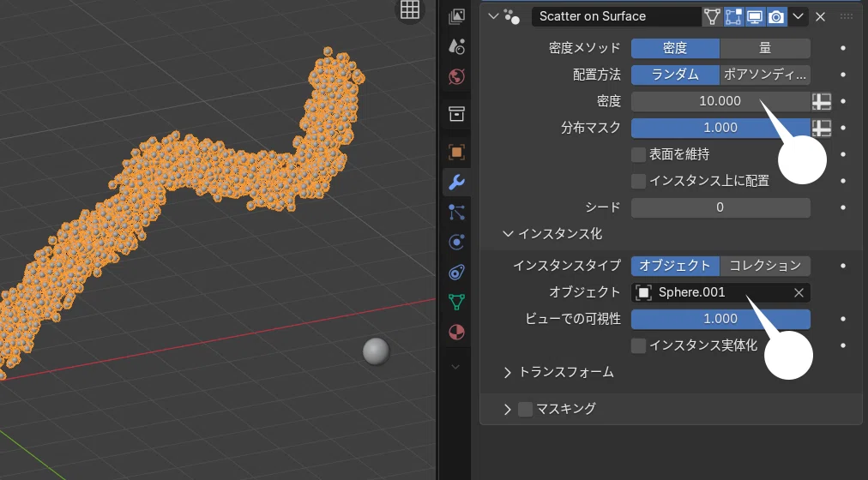Switch density method to 量

[x=765, y=48]
